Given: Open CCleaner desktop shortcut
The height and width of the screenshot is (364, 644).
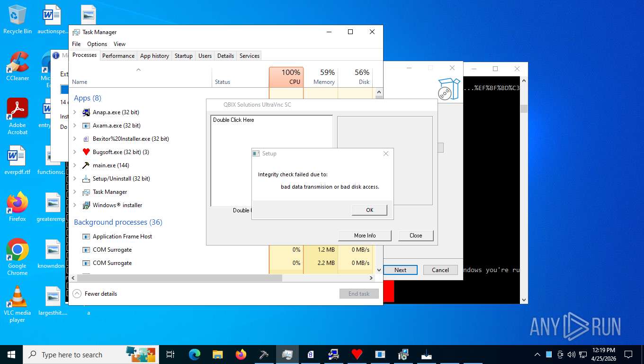Looking at the screenshot, I should pyautogui.click(x=18, y=66).
